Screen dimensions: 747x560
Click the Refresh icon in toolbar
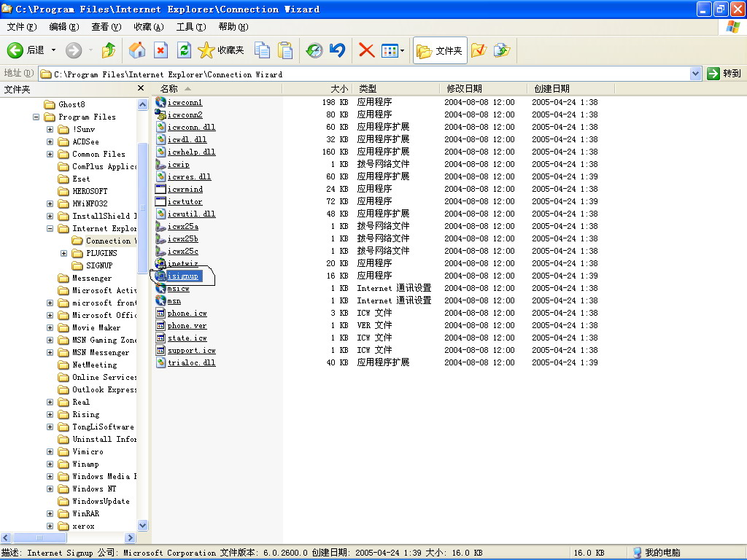185,50
